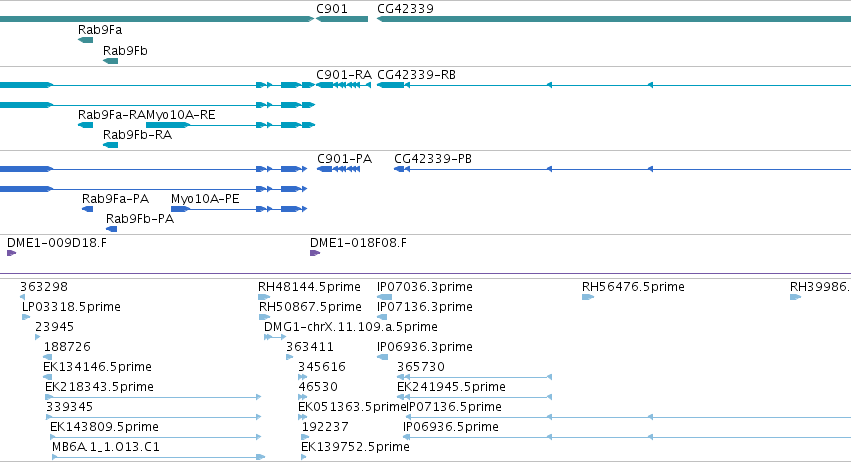Click the Rab9Fb-RA transcript glyph

tap(110, 145)
